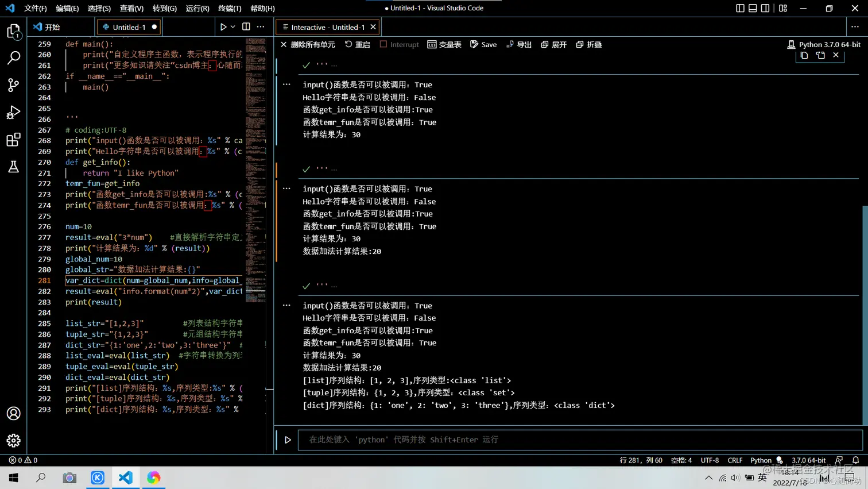Split the editor to the right
This screenshot has height=489, width=868.
pyautogui.click(x=246, y=27)
